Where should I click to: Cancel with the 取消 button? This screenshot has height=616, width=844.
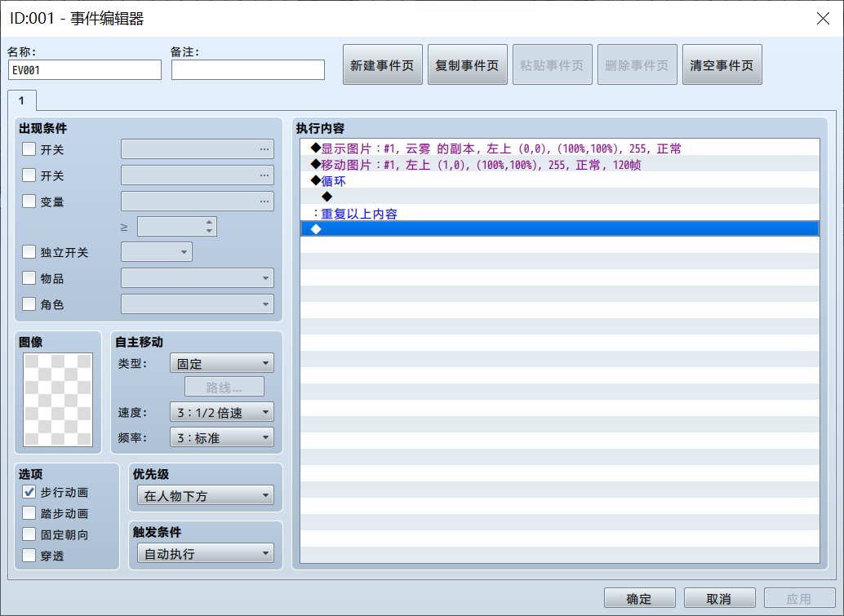tap(720, 598)
